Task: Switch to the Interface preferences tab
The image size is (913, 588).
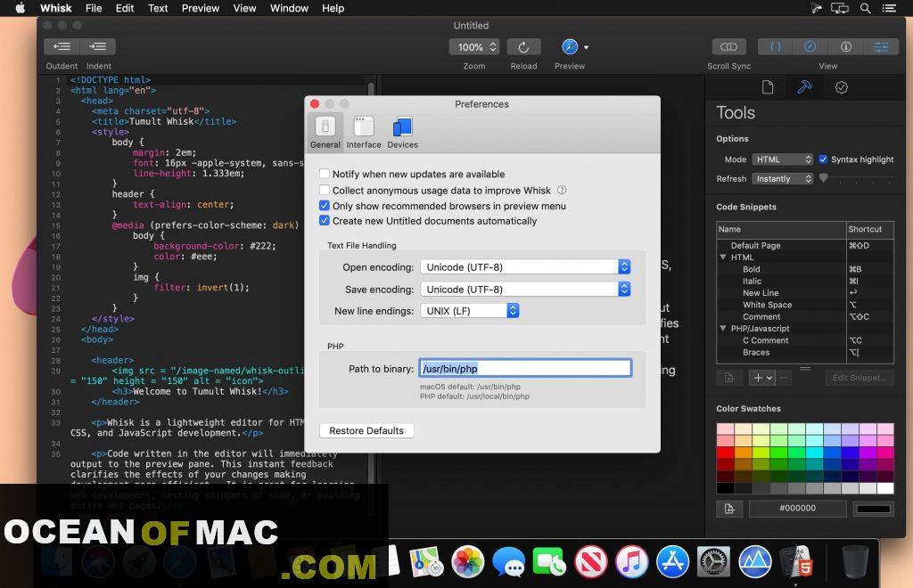Action: click(x=364, y=133)
